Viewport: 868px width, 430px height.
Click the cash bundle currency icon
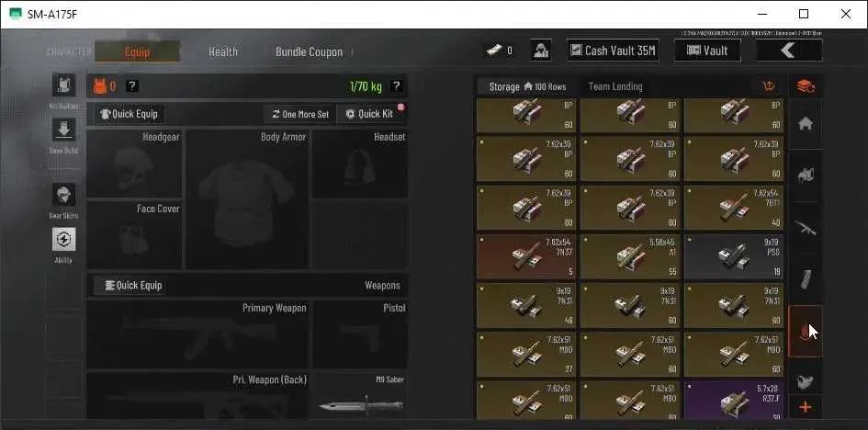(x=494, y=51)
